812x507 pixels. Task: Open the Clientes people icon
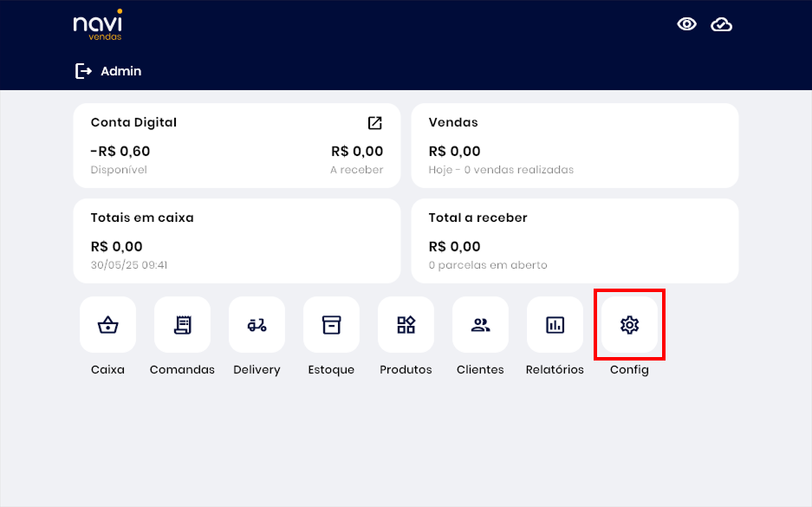pos(480,325)
